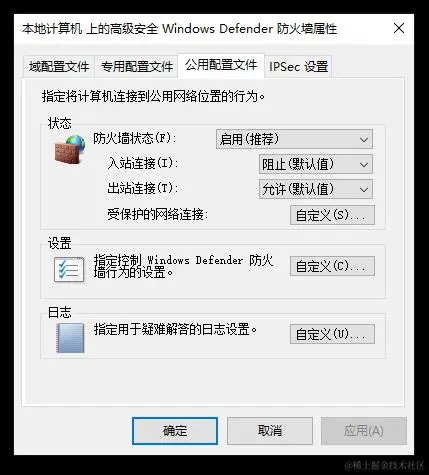Viewport: 429px width, 475px height.
Task: Open the 出站连接 dropdown showing 允许(默认值)
Action: point(316,189)
